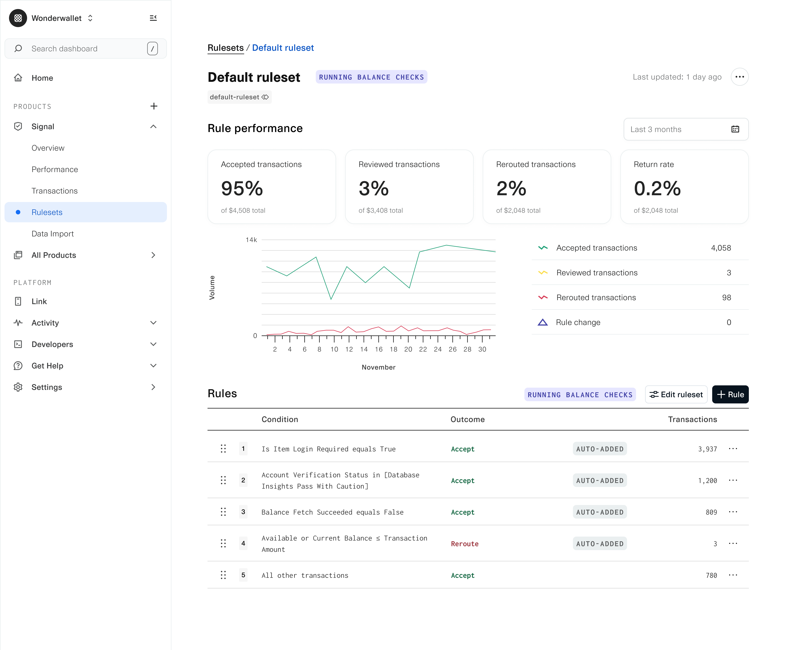Screen dimensions: 812x650
Task: Collapse the Signal product section
Action: pos(153,127)
